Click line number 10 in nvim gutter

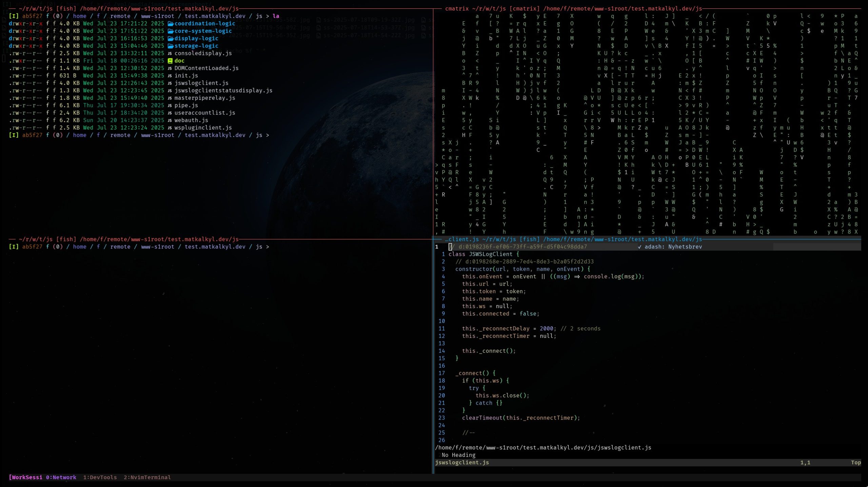pos(441,322)
